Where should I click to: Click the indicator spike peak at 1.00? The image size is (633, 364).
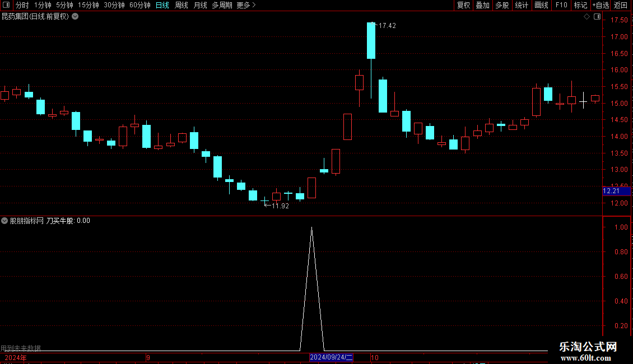(x=311, y=227)
